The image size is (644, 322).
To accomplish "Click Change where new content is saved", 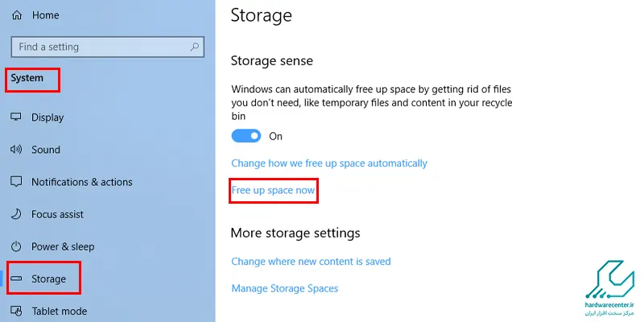I will pos(311,261).
